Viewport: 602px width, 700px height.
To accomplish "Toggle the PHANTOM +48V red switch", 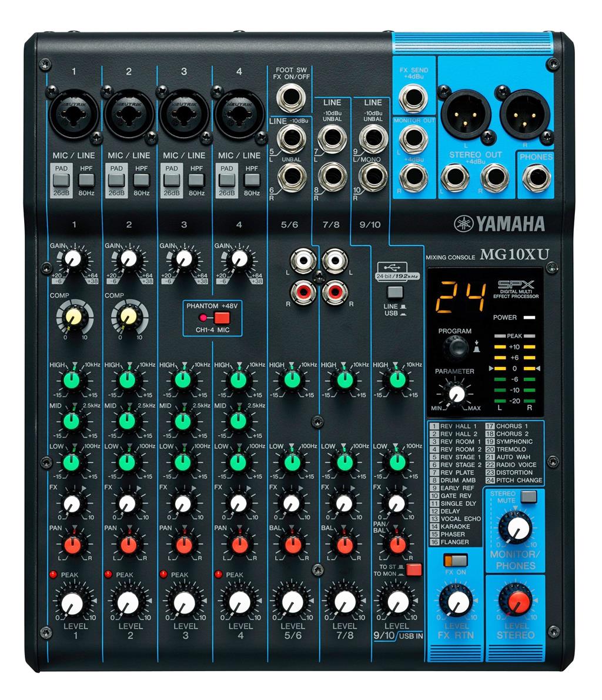I will [222, 318].
